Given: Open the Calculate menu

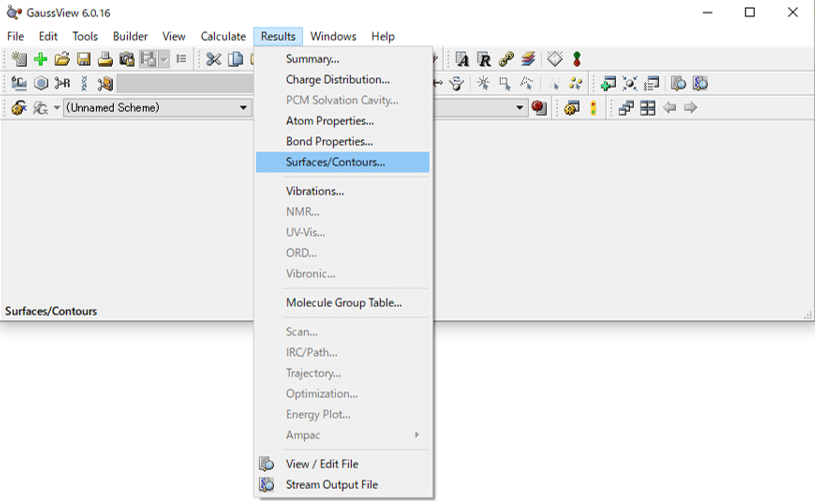Looking at the screenshot, I should pos(223,36).
